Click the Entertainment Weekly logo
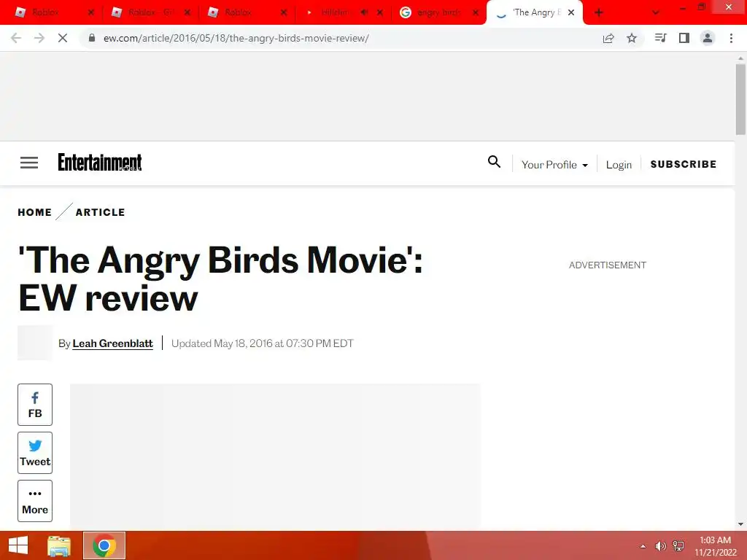This screenshot has height=560, width=747. (99, 163)
